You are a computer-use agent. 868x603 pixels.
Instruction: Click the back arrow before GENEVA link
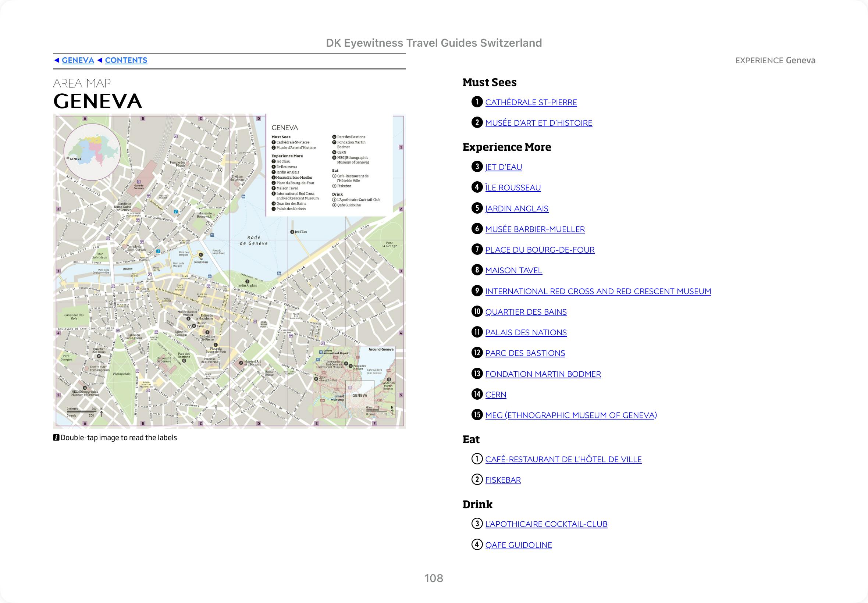57,60
